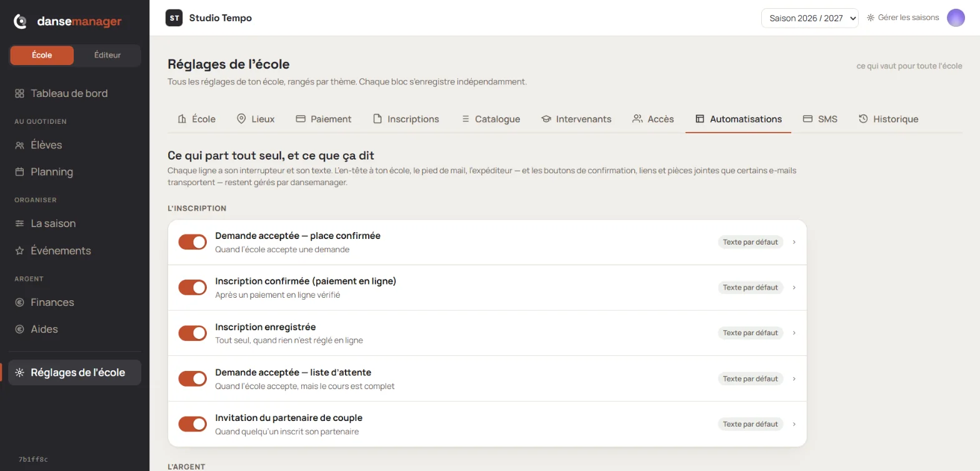Click the 7b1ff8c version text
Screen dimensions: 980x471
coord(33,459)
